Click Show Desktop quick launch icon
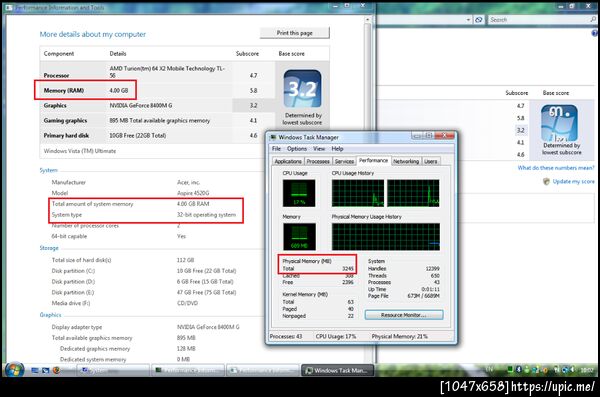 (x=35, y=370)
